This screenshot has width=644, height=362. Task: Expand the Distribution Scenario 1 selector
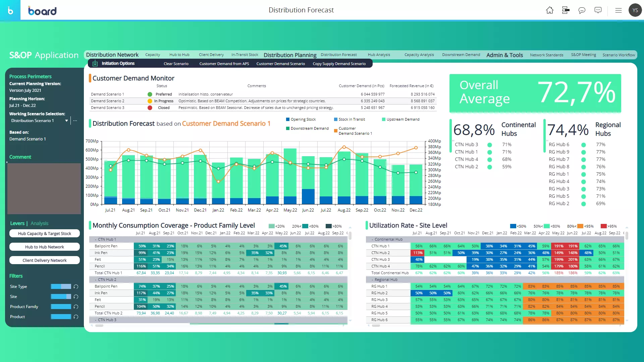(66, 120)
